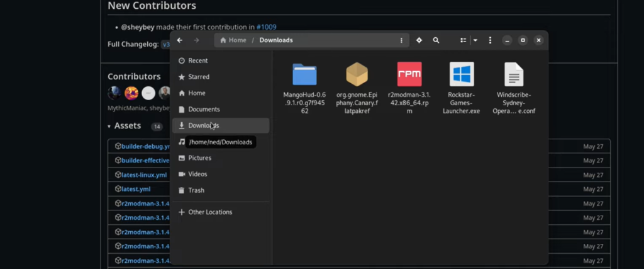This screenshot has height=269, width=644.
Task: Click the orange contributor avatar
Action: click(x=131, y=93)
